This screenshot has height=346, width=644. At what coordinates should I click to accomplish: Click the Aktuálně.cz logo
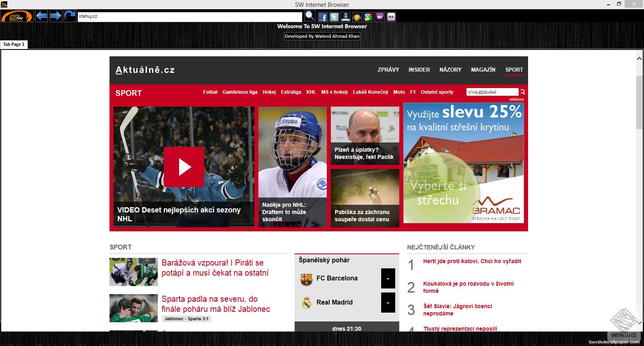(x=145, y=70)
